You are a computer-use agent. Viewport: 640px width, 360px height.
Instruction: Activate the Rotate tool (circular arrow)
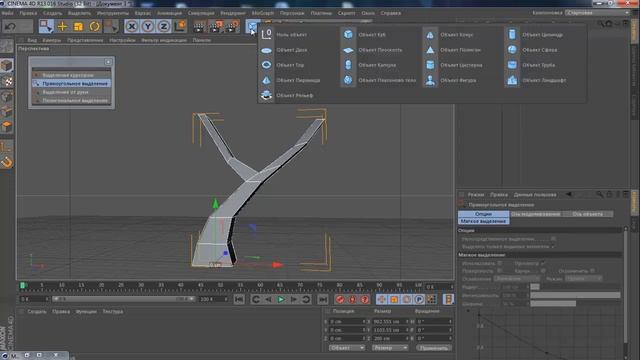pyautogui.click(x=94, y=27)
